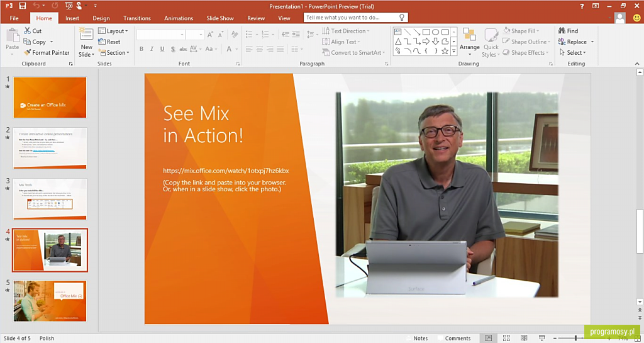Screen dimensions: 644x343
Task: Open Comments pane from status bar
Action: 454,338
